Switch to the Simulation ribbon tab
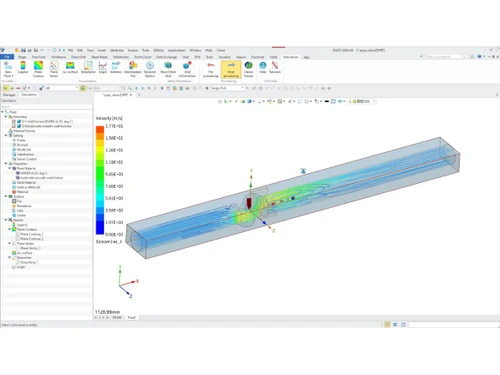Screen dimensions: 500x375 [290, 57]
